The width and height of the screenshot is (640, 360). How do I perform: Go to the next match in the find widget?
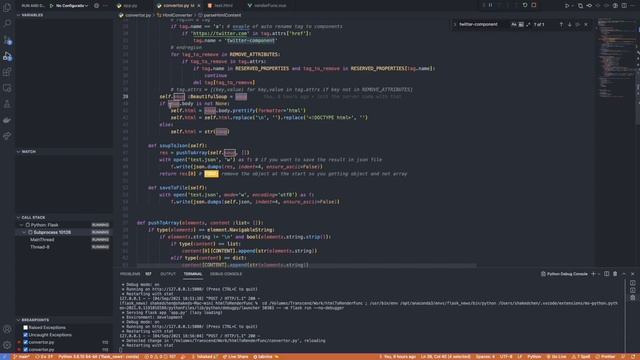tap(570, 24)
